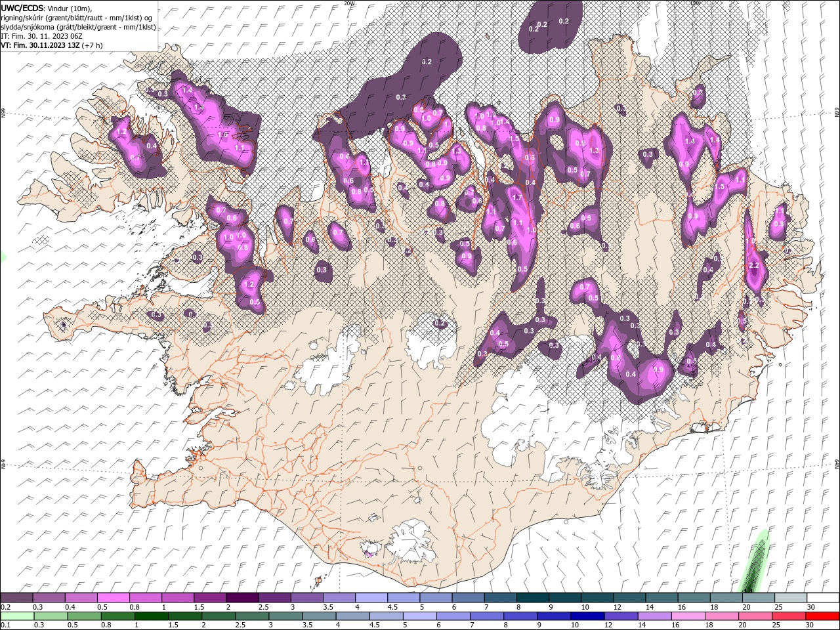The image size is (840, 630).
Task: Click the snow-scale swatch beginning at 0.8
Action: click(146, 598)
